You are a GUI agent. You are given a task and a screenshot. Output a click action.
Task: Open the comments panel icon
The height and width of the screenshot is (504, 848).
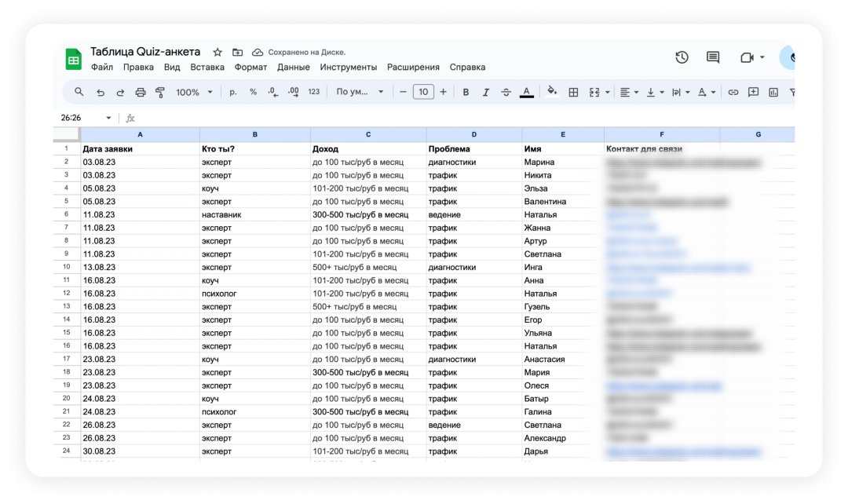(713, 57)
